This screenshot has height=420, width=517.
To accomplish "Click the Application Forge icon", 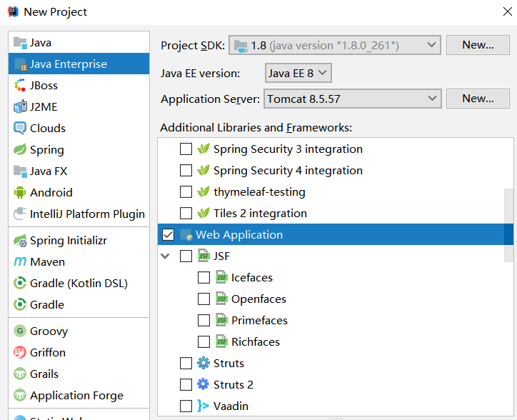I will tap(20, 395).
